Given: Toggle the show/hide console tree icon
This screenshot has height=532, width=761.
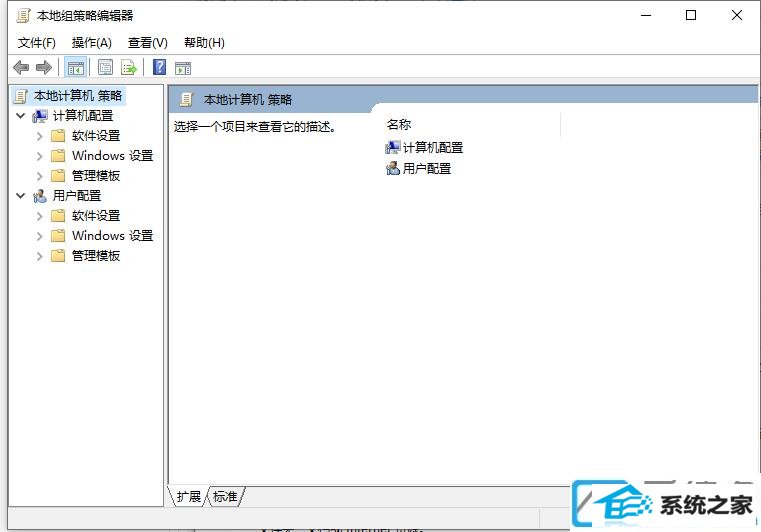Looking at the screenshot, I should [x=75, y=67].
